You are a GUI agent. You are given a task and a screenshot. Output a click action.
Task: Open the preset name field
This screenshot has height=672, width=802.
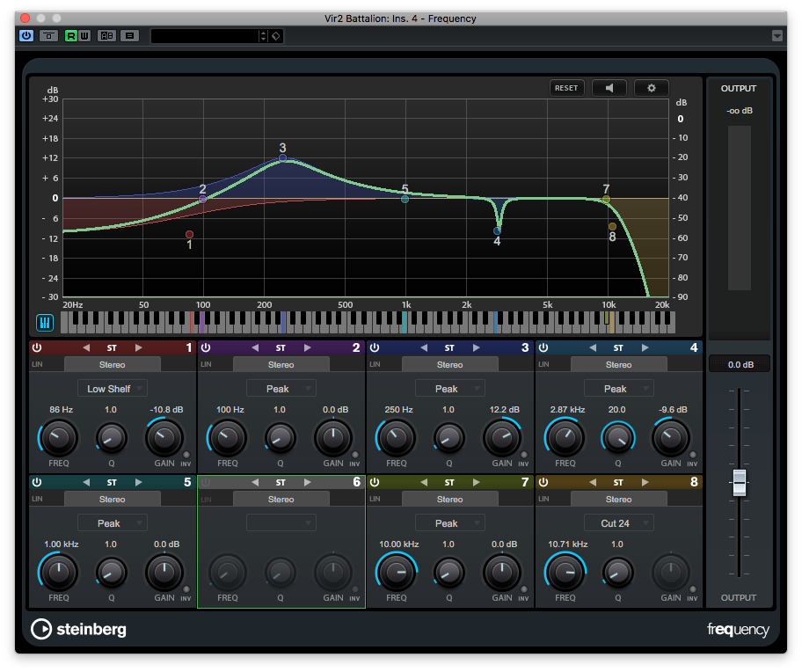tap(205, 36)
